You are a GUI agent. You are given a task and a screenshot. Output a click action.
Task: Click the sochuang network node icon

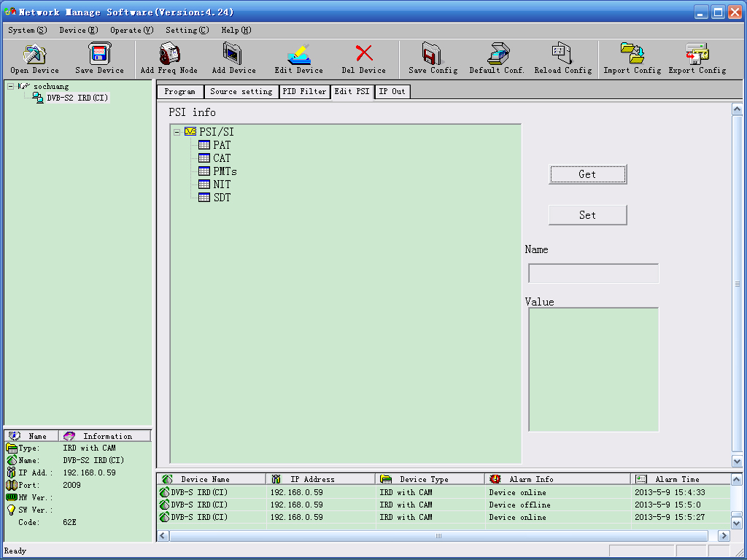tap(24, 86)
